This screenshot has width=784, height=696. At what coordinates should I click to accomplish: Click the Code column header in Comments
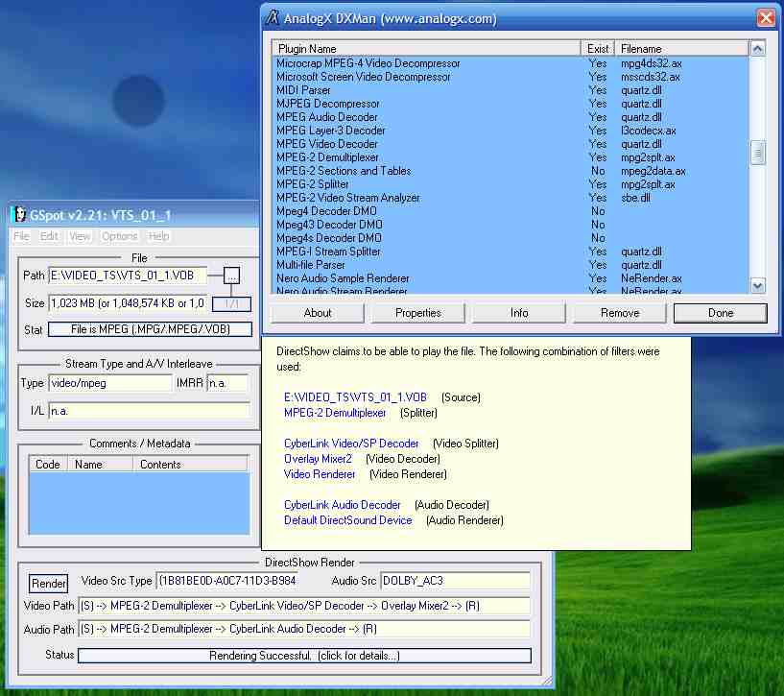point(48,465)
